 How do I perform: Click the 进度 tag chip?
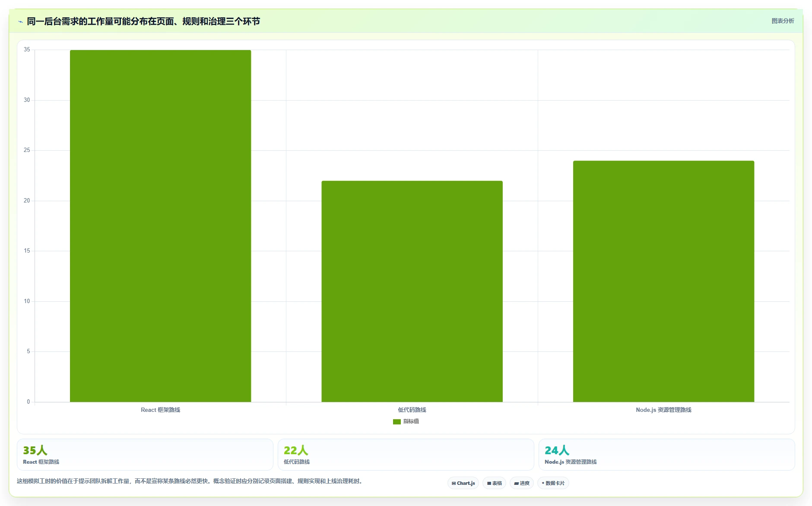[x=522, y=483]
